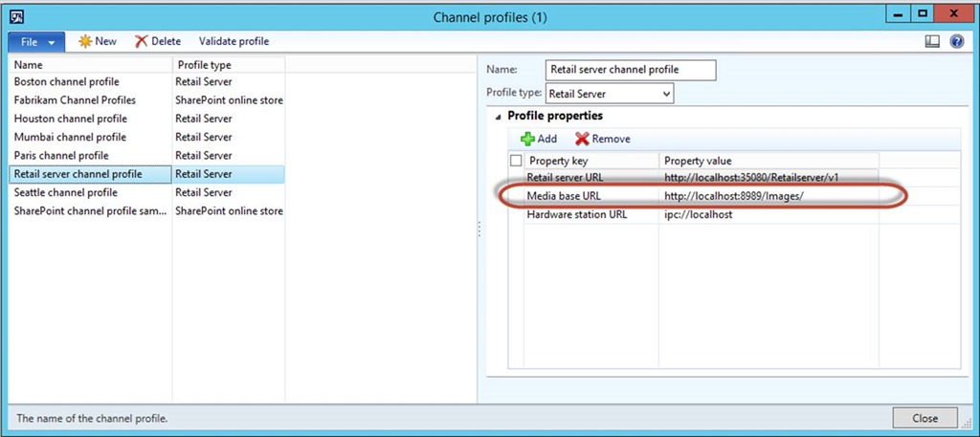Click the Name input field
Image resolution: width=980 pixels, height=437 pixels.
tap(631, 70)
